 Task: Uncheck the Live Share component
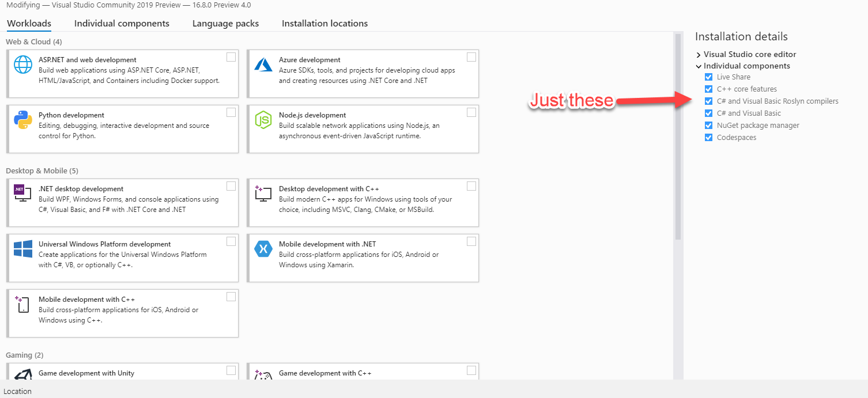click(709, 77)
